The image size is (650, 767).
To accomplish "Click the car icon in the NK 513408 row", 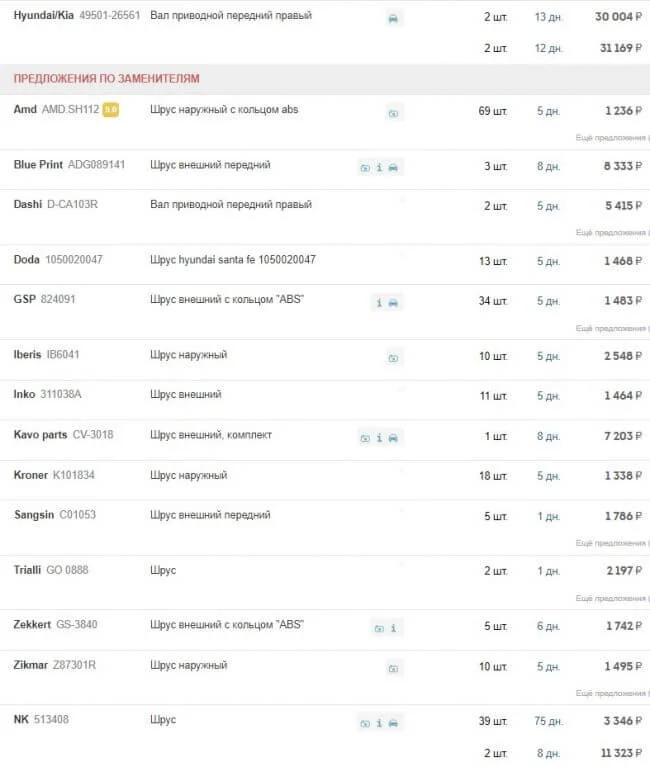I will tap(393, 722).
